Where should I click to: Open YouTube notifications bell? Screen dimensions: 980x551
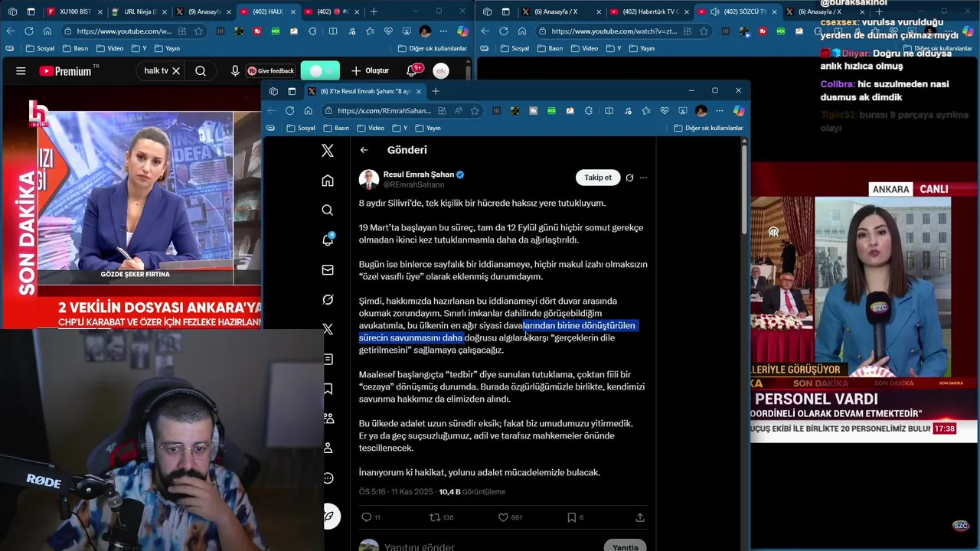(412, 71)
